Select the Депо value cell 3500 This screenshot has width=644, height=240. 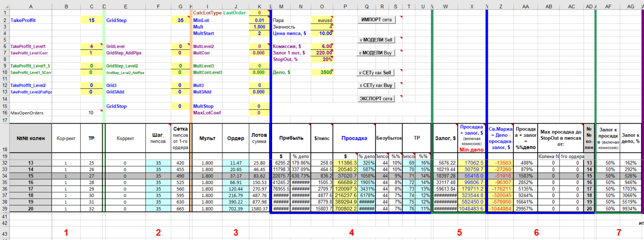322,72
